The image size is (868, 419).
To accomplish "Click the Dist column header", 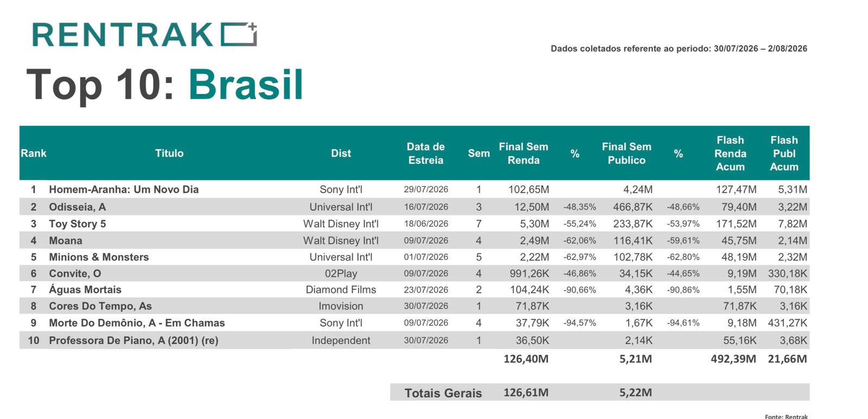I will click(x=341, y=154).
